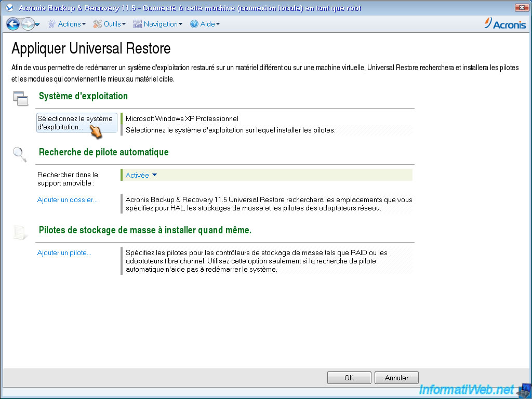Click Rechercher dans le support amovible label
532x399 pixels.
tap(68, 179)
